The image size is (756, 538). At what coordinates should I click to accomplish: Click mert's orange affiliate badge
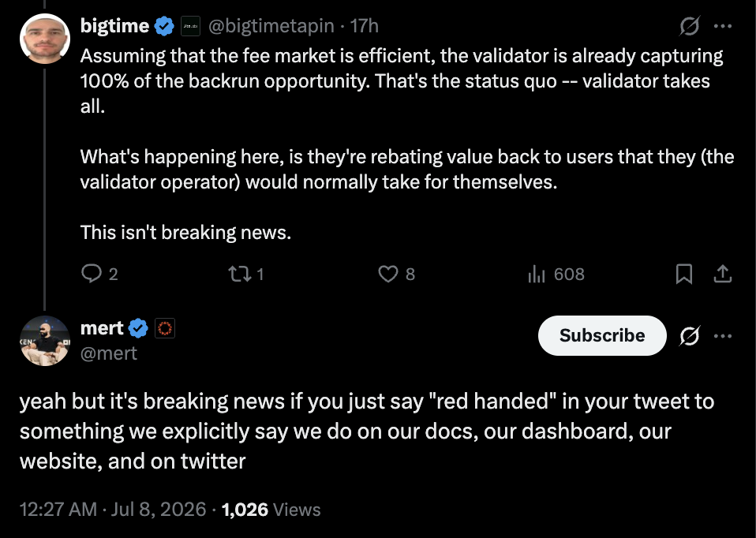[x=165, y=328]
